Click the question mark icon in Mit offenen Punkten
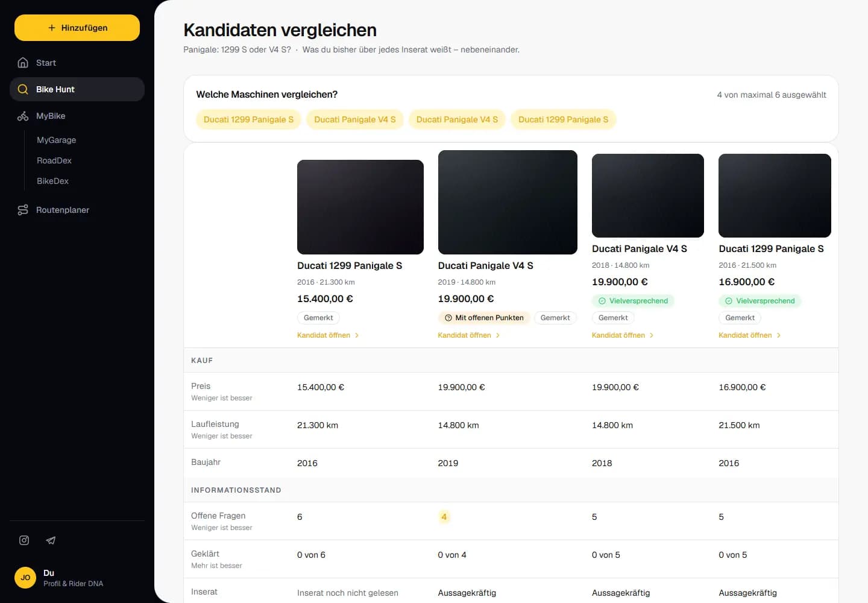868x603 pixels. [448, 318]
